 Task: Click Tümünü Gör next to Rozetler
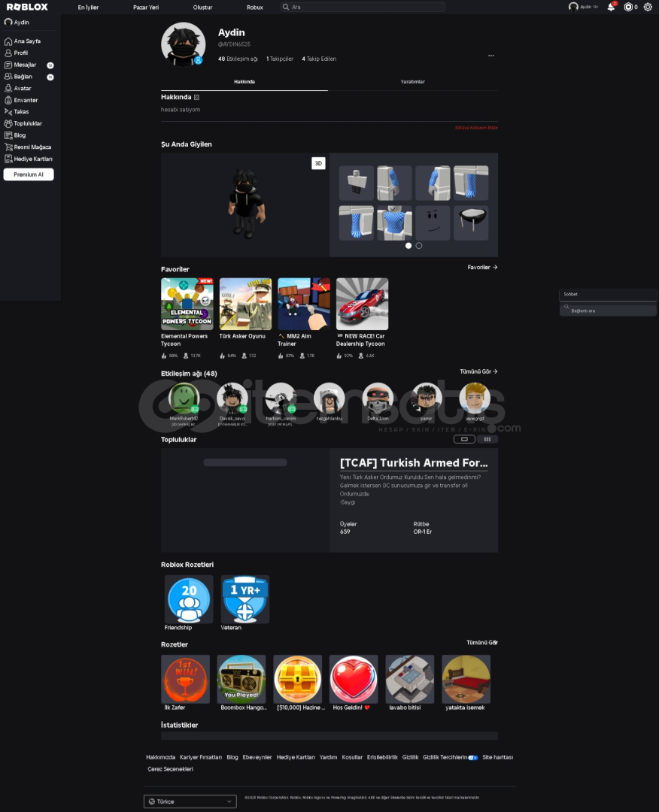click(x=481, y=642)
